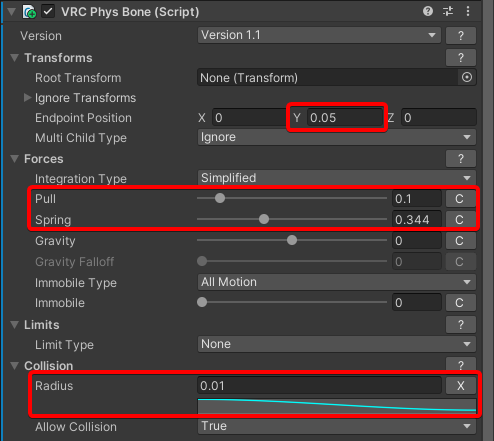Remove Radius curve with X button
Image resolution: width=494 pixels, height=441 pixels.
(x=461, y=386)
